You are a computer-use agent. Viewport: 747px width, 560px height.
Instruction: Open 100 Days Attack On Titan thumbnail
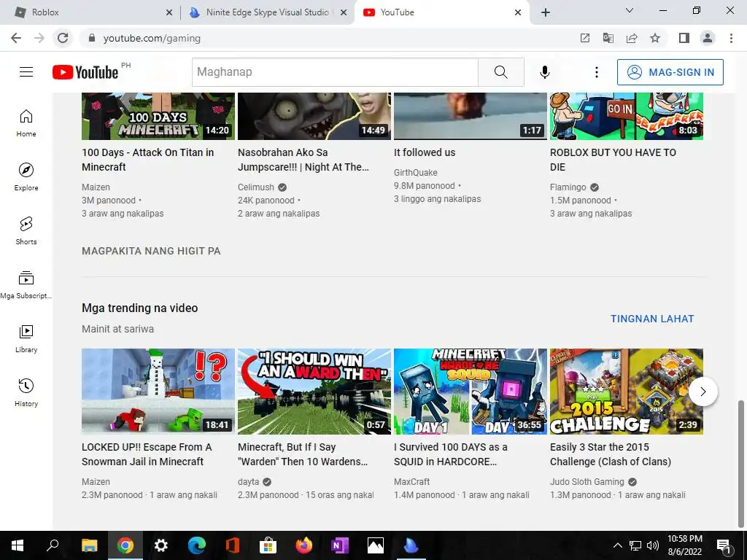(x=158, y=116)
